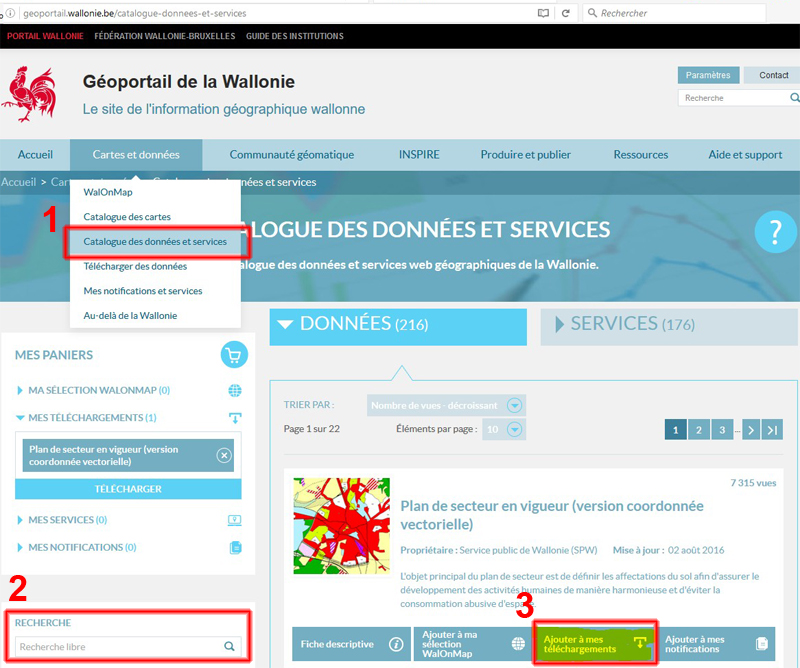The height and width of the screenshot is (668, 800).
Task: Jump to last results page arrow
Action: click(772, 430)
